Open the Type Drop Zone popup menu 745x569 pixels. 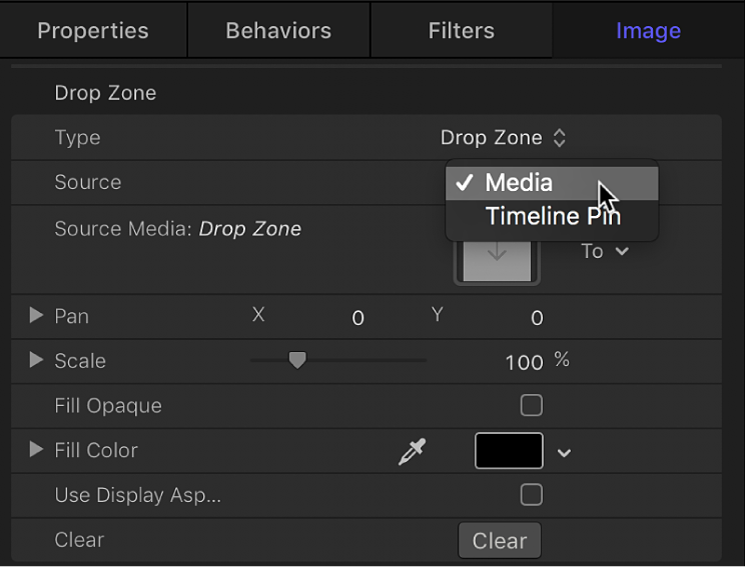point(504,138)
